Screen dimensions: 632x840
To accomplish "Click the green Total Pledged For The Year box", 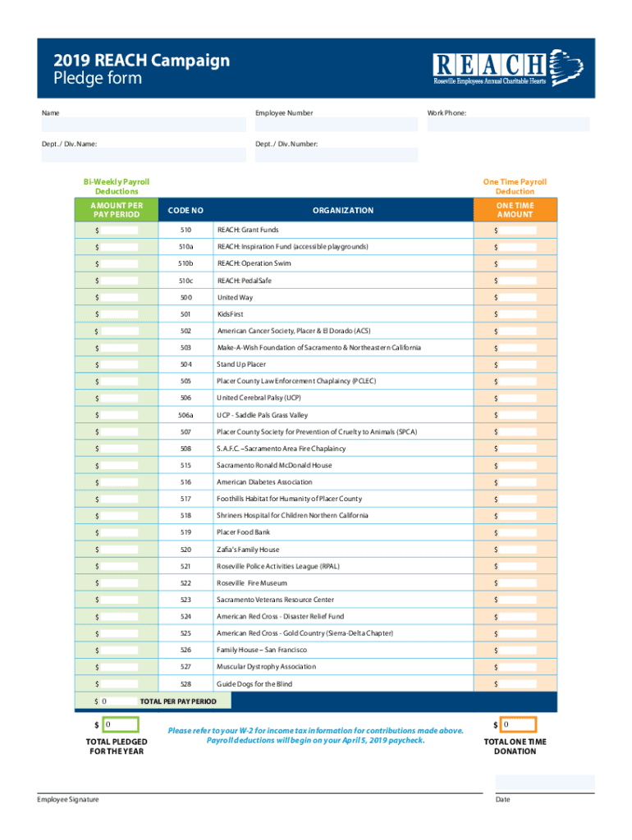I will [121, 725].
